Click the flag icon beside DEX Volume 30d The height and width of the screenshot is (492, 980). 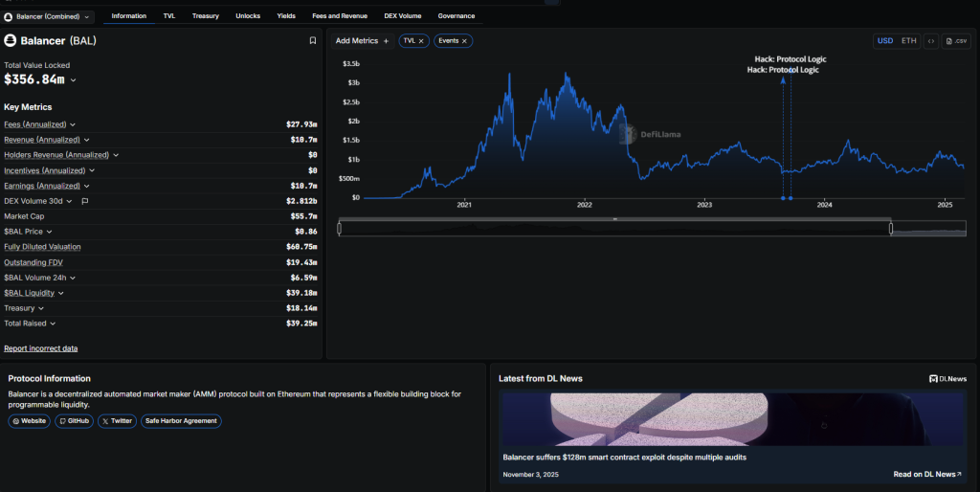[85, 201]
